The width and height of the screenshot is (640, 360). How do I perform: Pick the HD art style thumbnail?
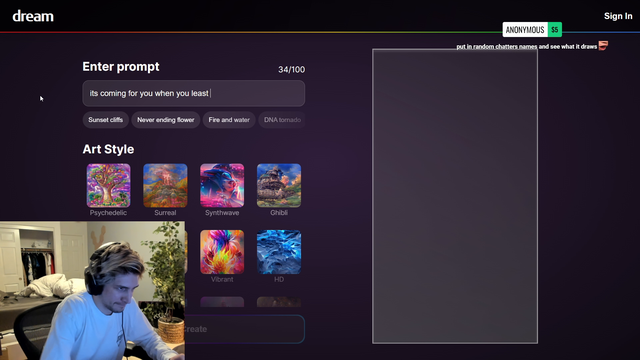tap(279, 252)
